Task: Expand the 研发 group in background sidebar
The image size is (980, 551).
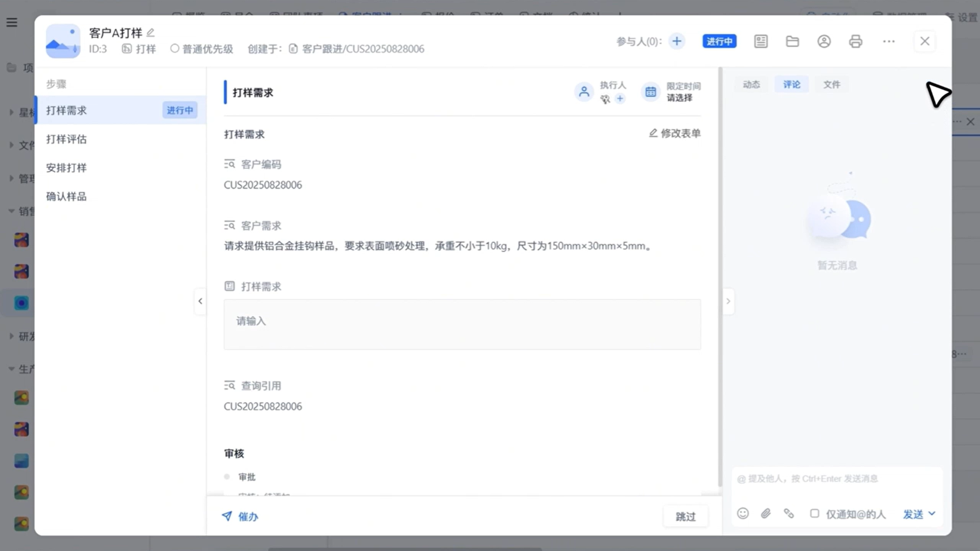Action: tap(11, 336)
